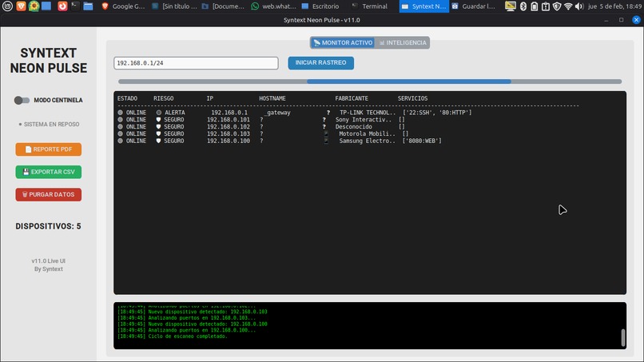Launch the red swirl application icon

point(62,6)
